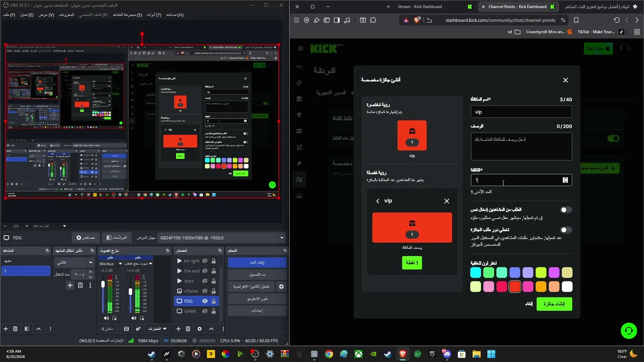Toggle require viewers to enter text switch
The image size is (644, 362).
click(x=566, y=210)
